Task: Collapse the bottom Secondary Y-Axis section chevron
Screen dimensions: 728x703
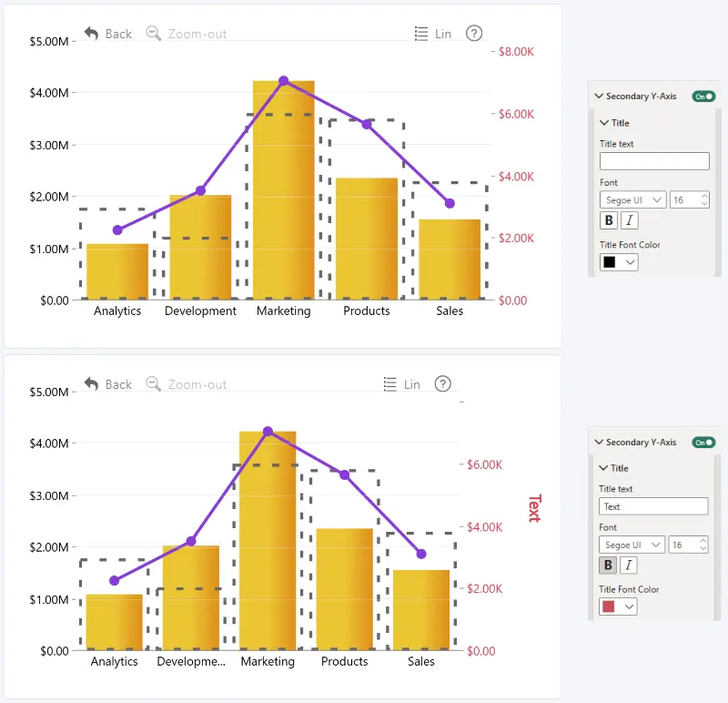Action: coord(599,442)
